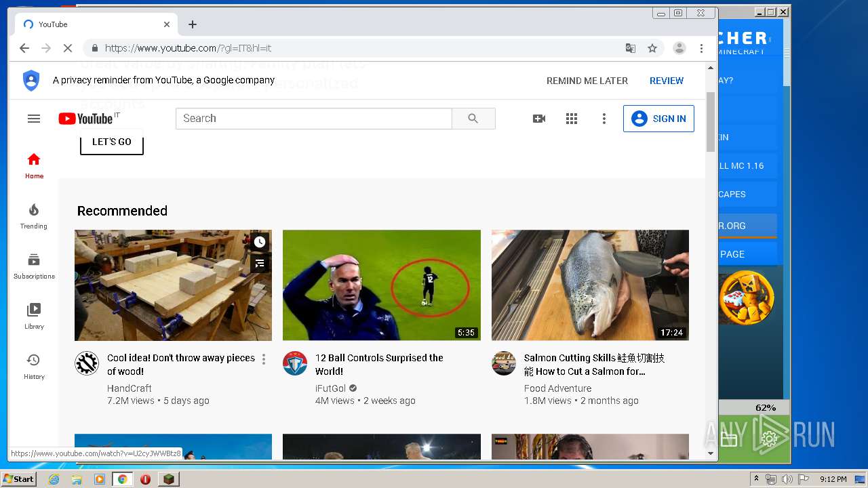
Task: Open Food Adventure channel name link
Action: (557, 388)
